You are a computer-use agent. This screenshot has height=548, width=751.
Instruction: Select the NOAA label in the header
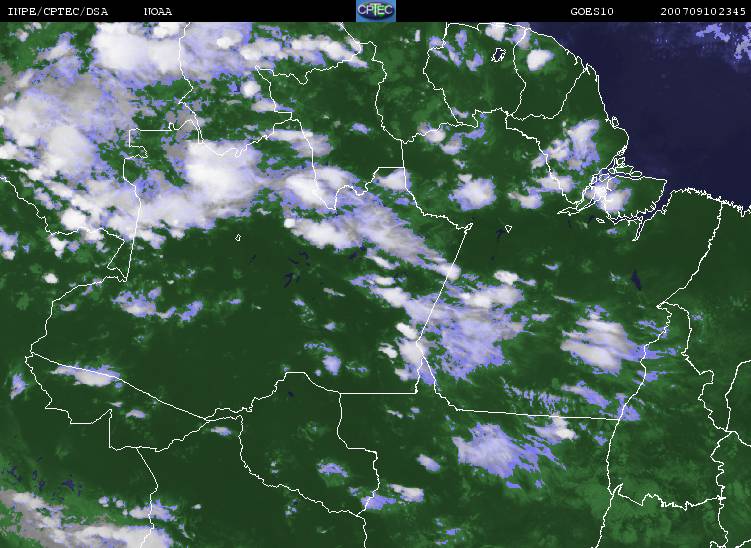(158, 11)
